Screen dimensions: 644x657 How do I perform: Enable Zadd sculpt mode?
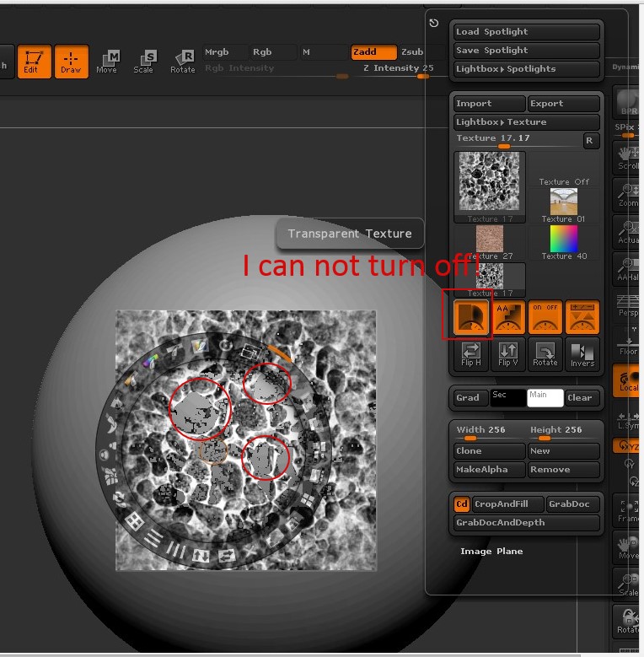click(x=373, y=52)
